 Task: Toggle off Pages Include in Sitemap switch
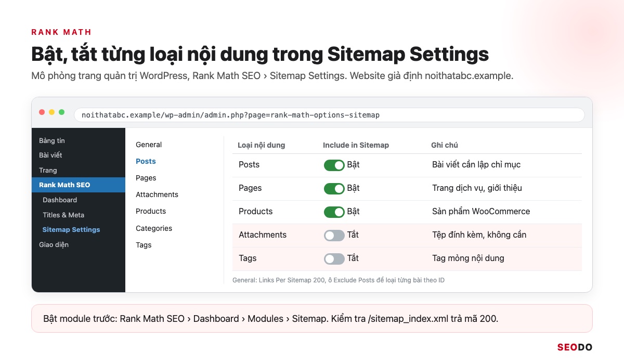tap(334, 188)
